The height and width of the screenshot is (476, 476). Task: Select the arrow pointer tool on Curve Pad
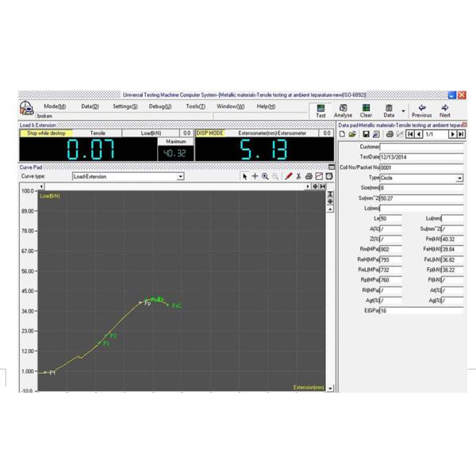244,176
